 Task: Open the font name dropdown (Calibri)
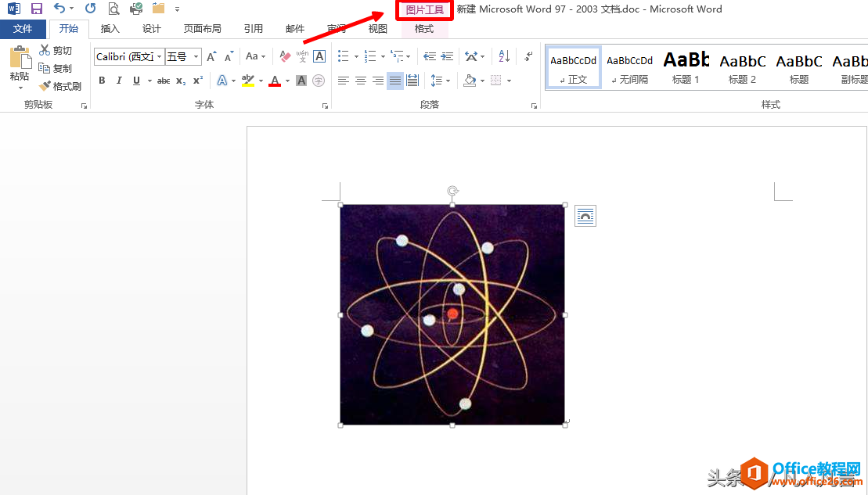160,56
